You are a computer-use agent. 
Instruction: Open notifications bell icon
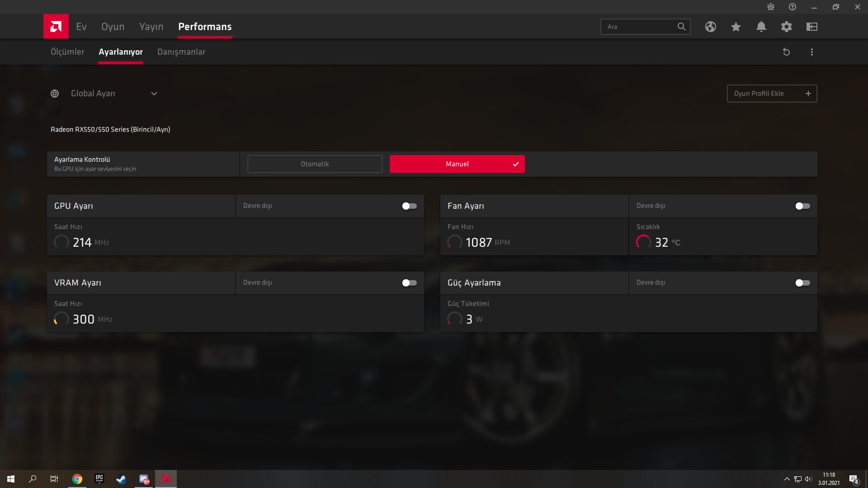tap(761, 27)
